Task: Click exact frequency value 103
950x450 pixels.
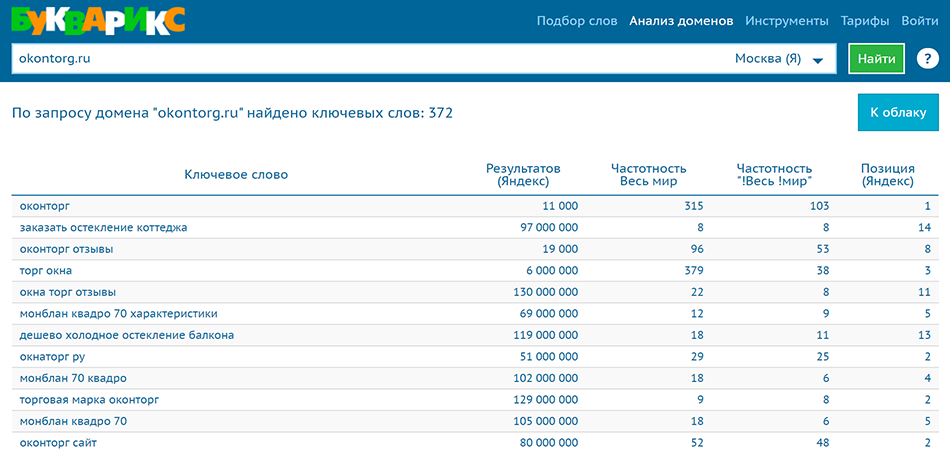Action: click(x=820, y=207)
